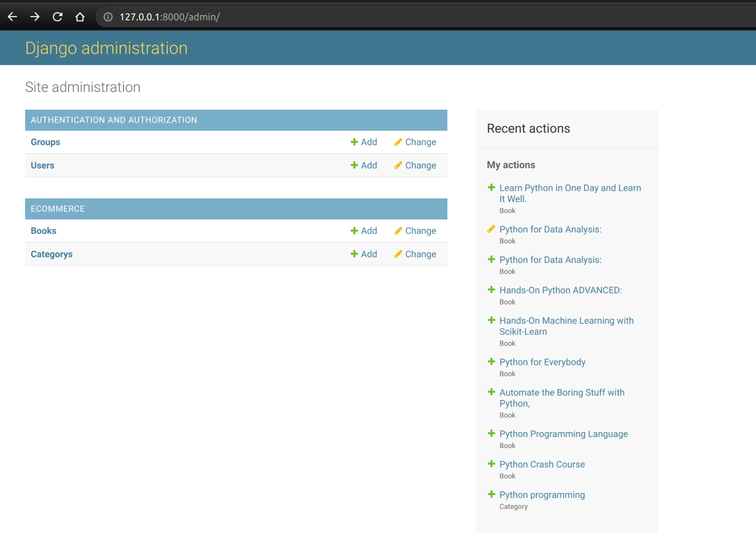Open the Users model link
The width and height of the screenshot is (756, 534).
(42, 165)
